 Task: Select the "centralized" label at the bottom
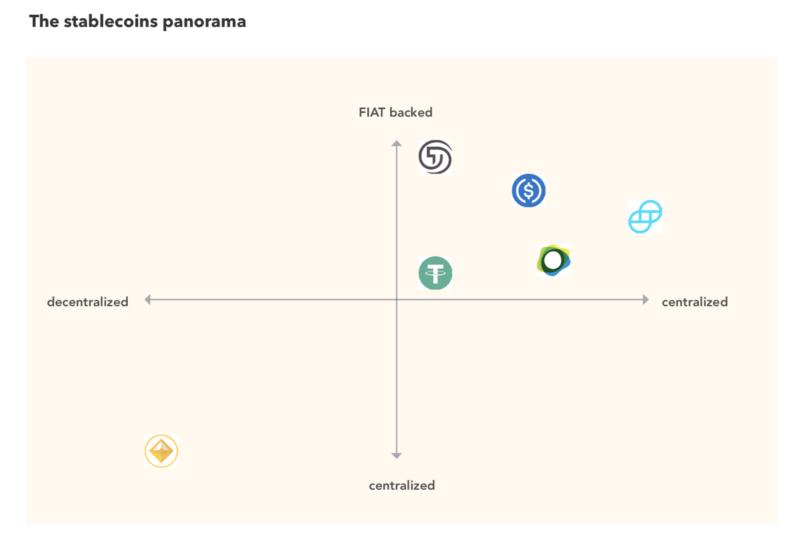[402, 485]
